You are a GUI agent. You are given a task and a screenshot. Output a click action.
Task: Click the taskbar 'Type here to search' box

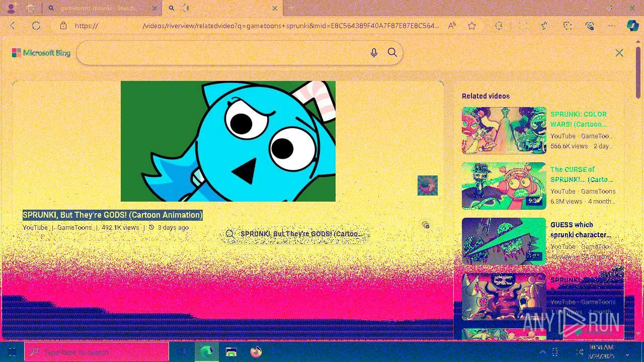(x=97, y=352)
